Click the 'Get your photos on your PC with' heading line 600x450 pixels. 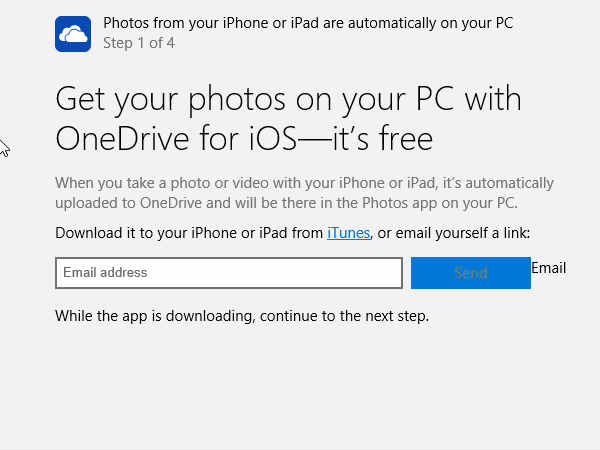pos(288,100)
